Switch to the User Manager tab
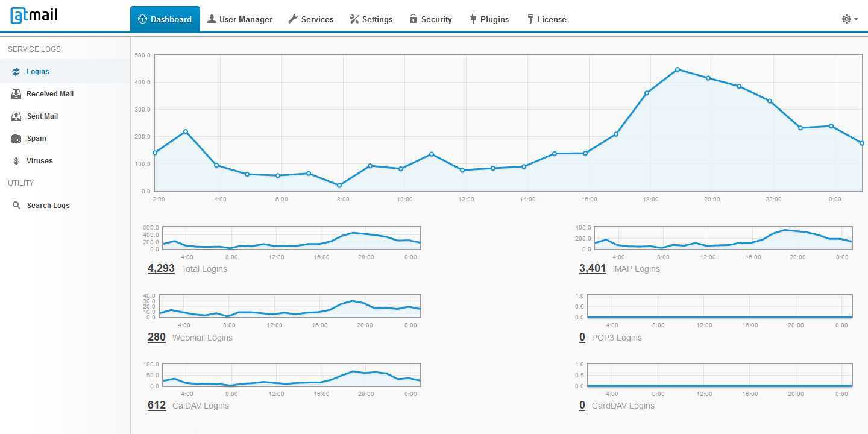868x434 pixels. [240, 19]
